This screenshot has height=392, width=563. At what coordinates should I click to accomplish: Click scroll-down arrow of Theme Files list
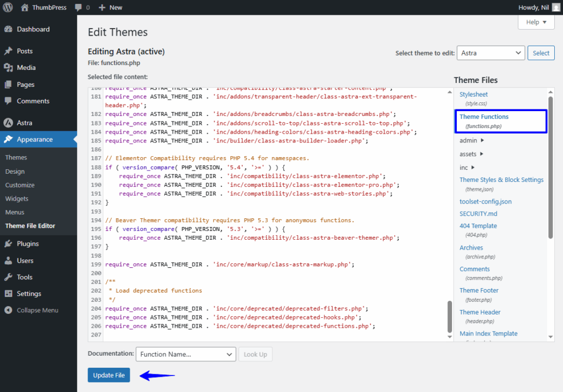[550, 337]
